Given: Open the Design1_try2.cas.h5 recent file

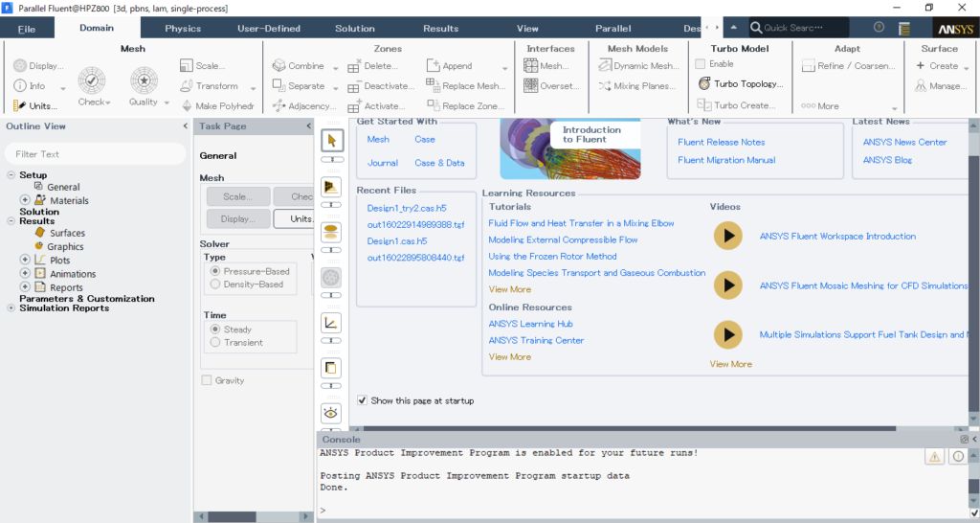Looking at the screenshot, I should [407, 208].
